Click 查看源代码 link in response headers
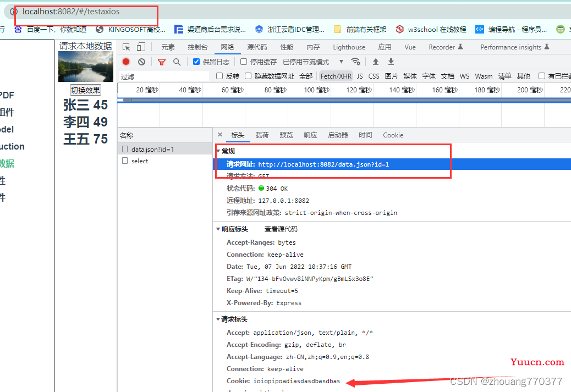Image resolution: width=571 pixels, height=392 pixels. point(281,229)
